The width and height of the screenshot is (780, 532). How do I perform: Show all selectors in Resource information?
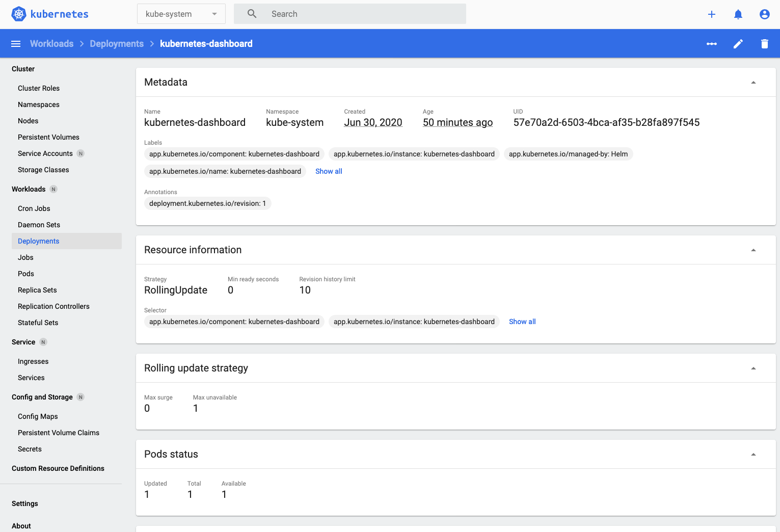(x=522, y=322)
